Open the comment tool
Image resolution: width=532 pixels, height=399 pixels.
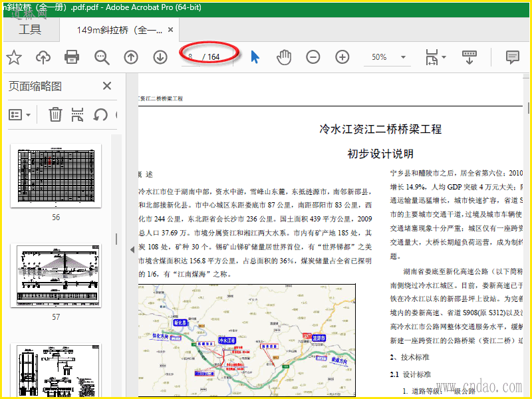512,57
